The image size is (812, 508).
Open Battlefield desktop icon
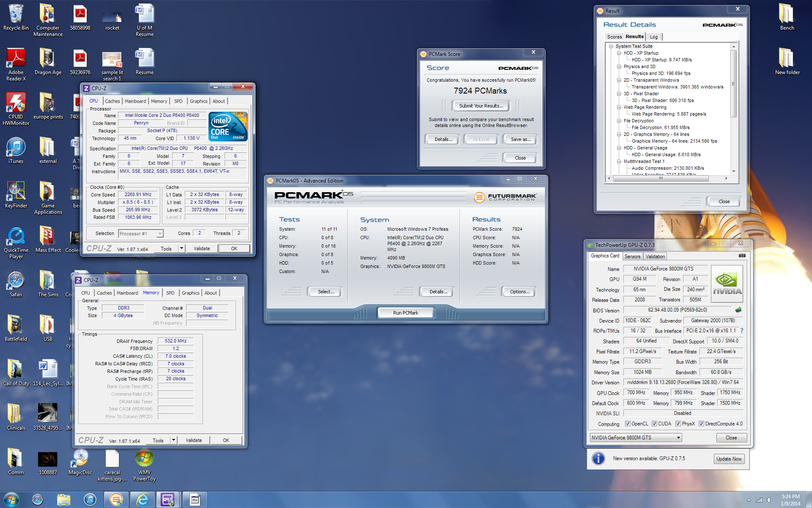(x=16, y=329)
